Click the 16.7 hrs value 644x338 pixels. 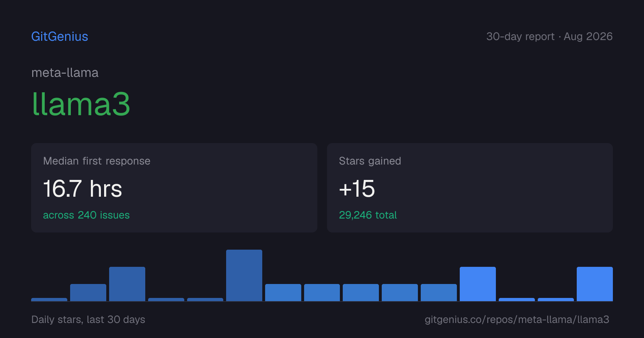point(83,188)
